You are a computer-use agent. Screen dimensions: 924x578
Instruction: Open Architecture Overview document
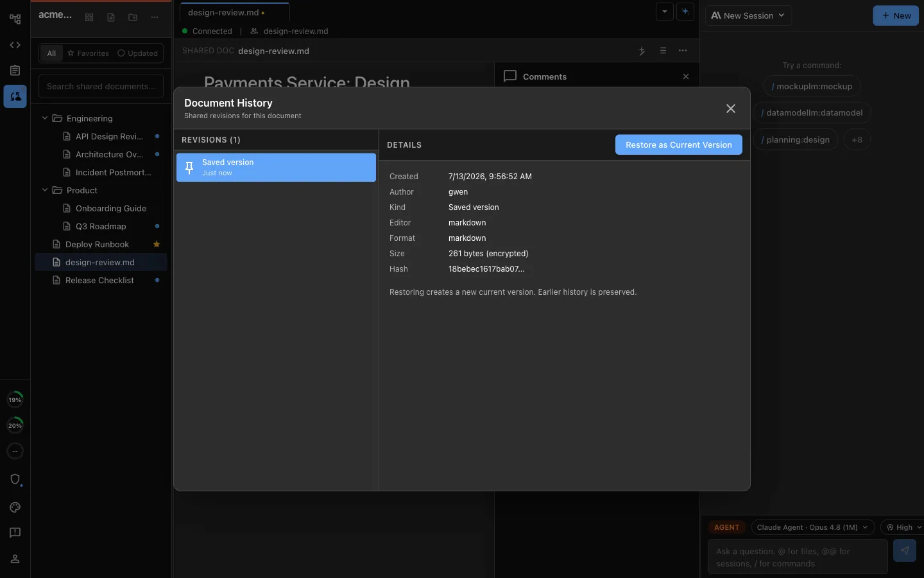(x=101, y=154)
